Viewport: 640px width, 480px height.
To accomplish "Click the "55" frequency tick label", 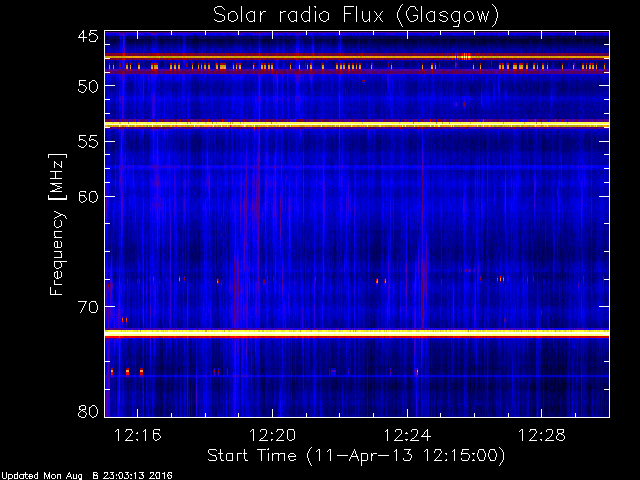I will (x=88, y=142).
